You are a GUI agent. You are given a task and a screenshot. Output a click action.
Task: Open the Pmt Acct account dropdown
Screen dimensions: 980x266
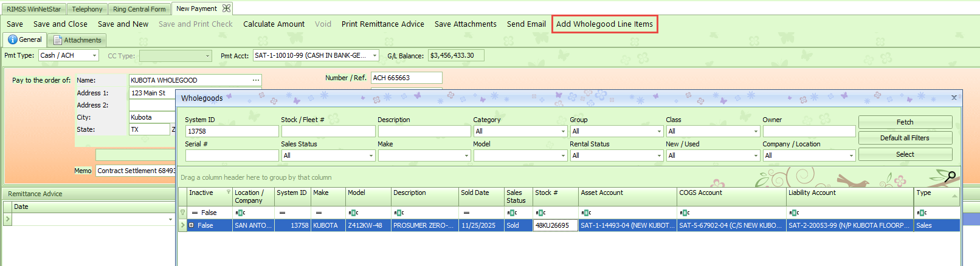click(x=374, y=55)
